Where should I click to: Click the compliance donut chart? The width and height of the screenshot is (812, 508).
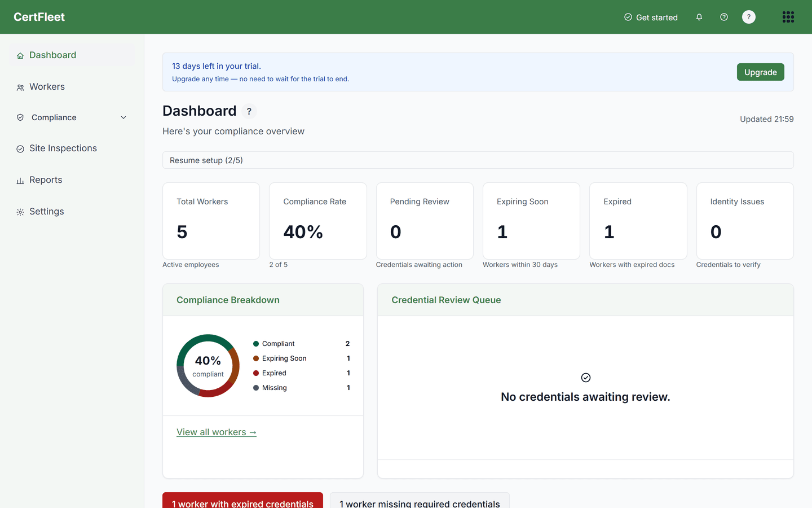click(x=208, y=366)
